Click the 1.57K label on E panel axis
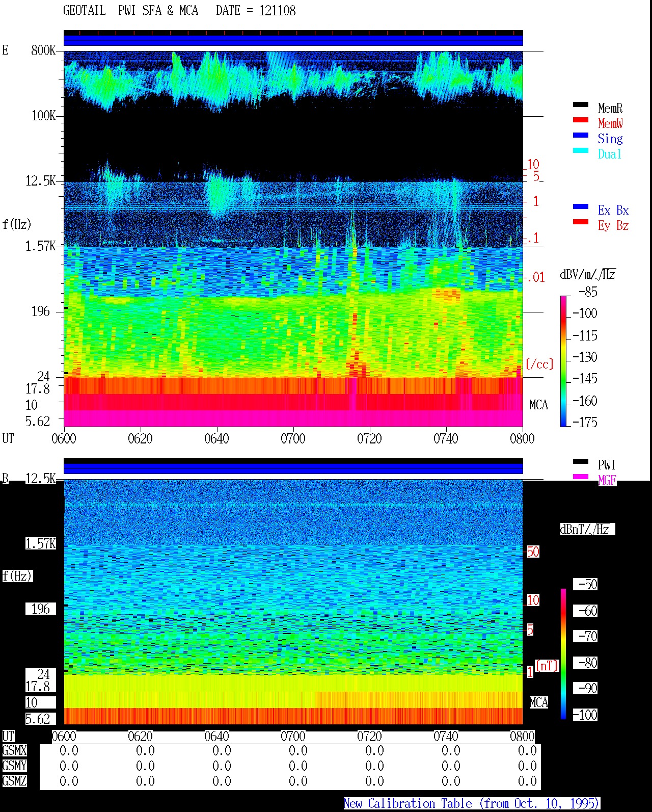This screenshot has width=652, height=812. 40,246
